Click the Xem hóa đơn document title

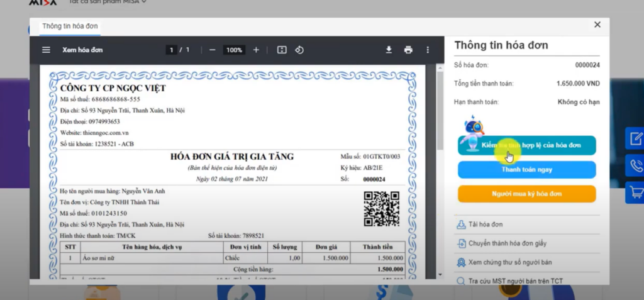coord(82,50)
